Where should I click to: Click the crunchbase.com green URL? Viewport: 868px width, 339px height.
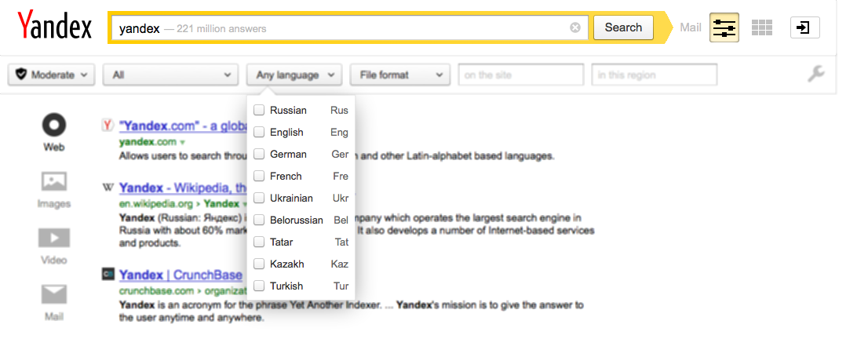point(159,290)
